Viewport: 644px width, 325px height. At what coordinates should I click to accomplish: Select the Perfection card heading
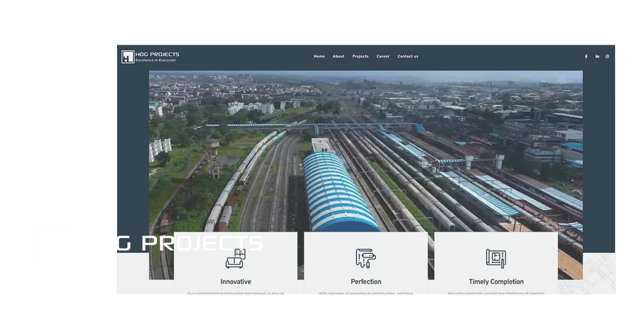click(x=366, y=281)
